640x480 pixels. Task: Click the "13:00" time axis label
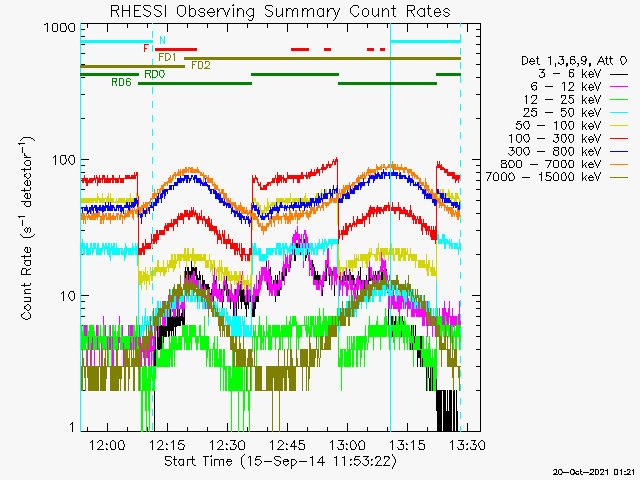[x=347, y=445]
